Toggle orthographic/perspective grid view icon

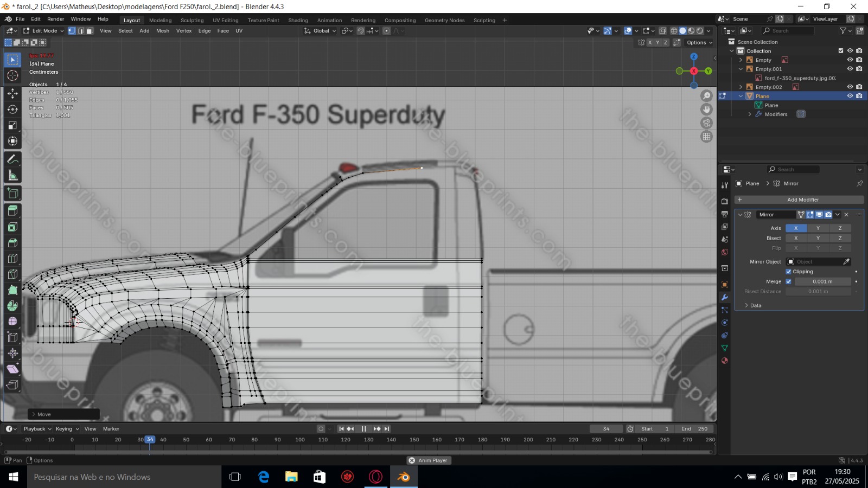pyautogui.click(x=706, y=136)
